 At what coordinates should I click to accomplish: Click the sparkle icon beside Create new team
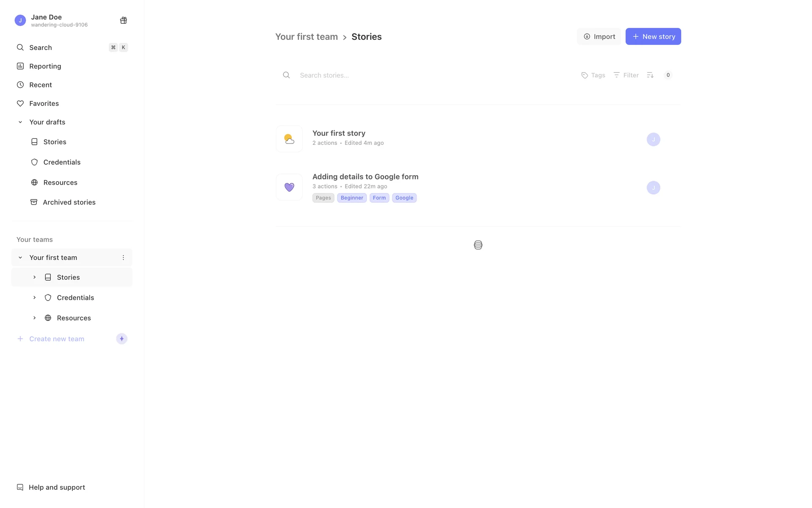coord(121,339)
